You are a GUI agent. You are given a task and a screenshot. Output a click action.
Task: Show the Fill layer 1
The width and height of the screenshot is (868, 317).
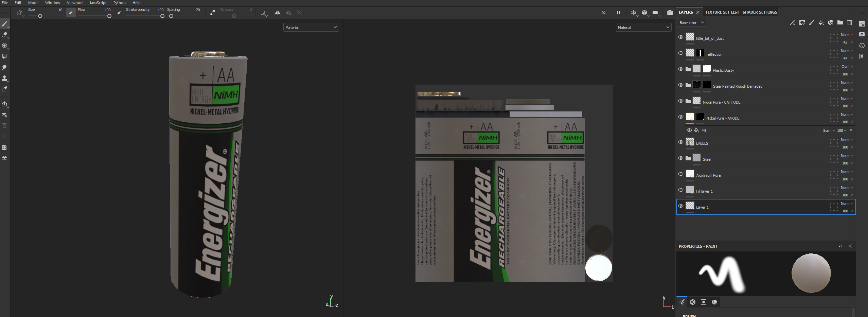[681, 190]
